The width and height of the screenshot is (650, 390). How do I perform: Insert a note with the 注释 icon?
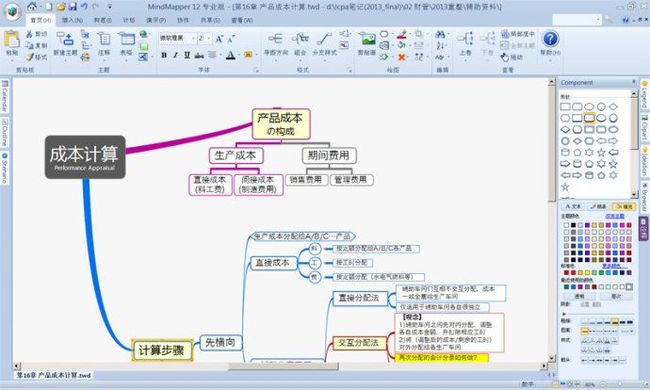pyautogui.click(x=104, y=44)
